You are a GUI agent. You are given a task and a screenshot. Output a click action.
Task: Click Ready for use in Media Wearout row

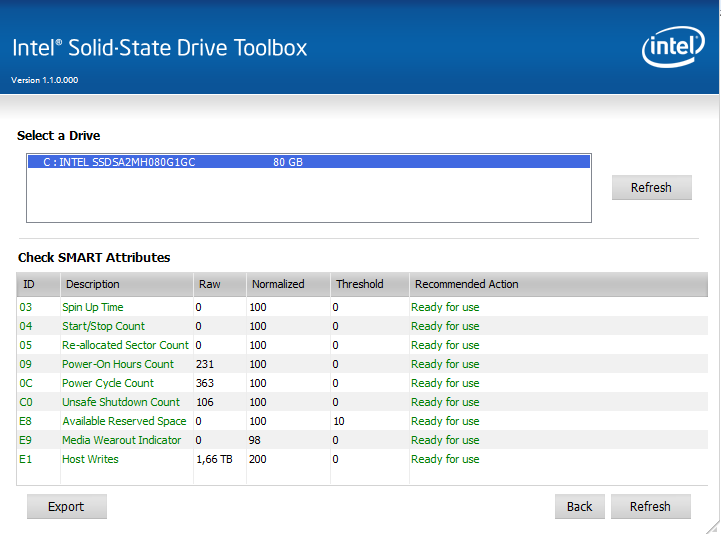click(445, 440)
